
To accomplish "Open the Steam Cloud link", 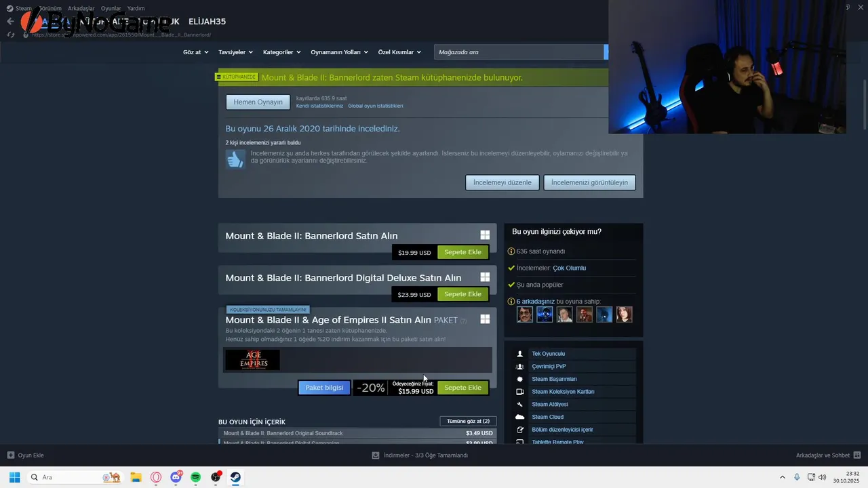I will [x=547, y=417].
